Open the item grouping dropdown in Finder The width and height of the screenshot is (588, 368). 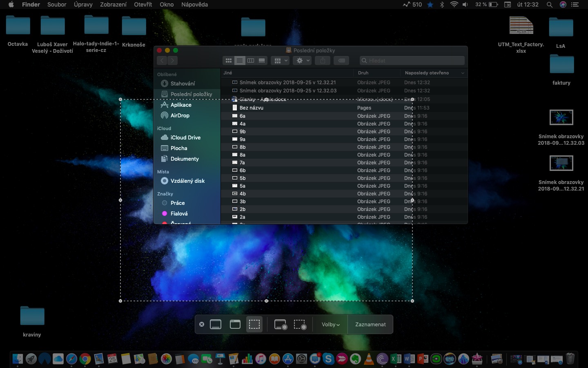(280, 60)
